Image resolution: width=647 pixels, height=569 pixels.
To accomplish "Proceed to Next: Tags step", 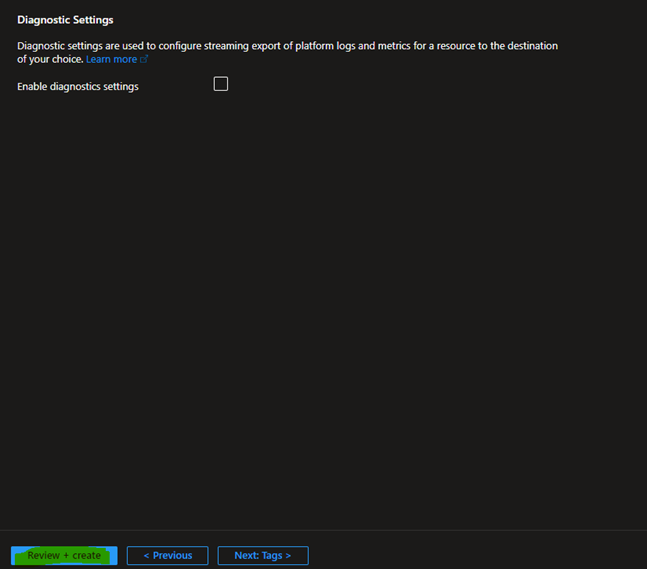I will 262,555.
